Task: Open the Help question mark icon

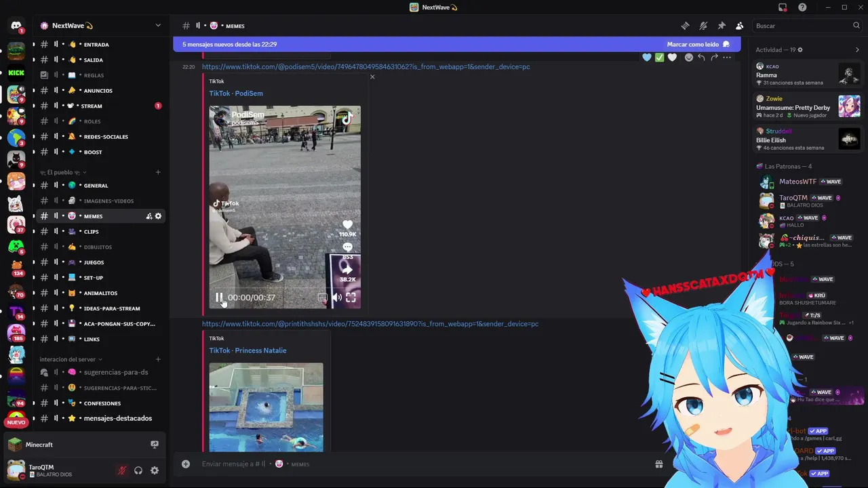Action: click(802, 7)
